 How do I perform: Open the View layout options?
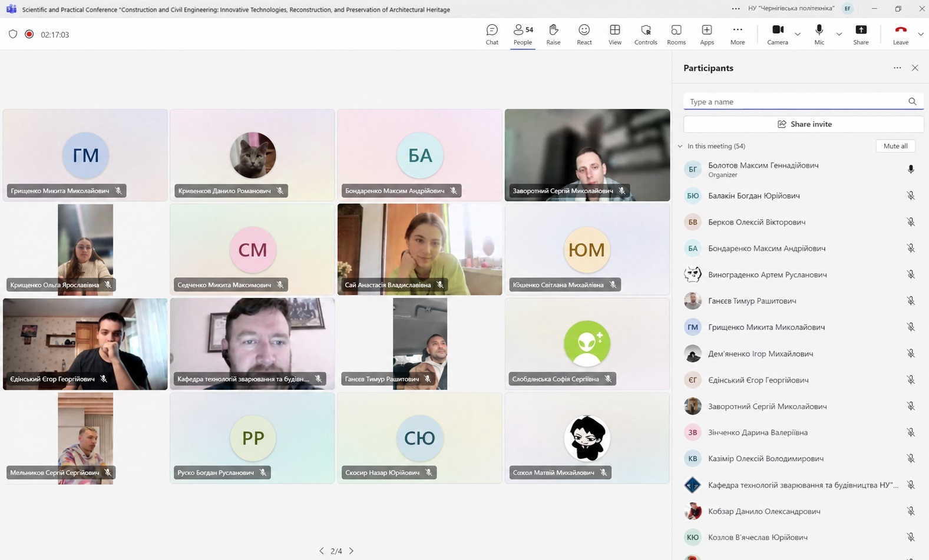click(x=614, y=34)
